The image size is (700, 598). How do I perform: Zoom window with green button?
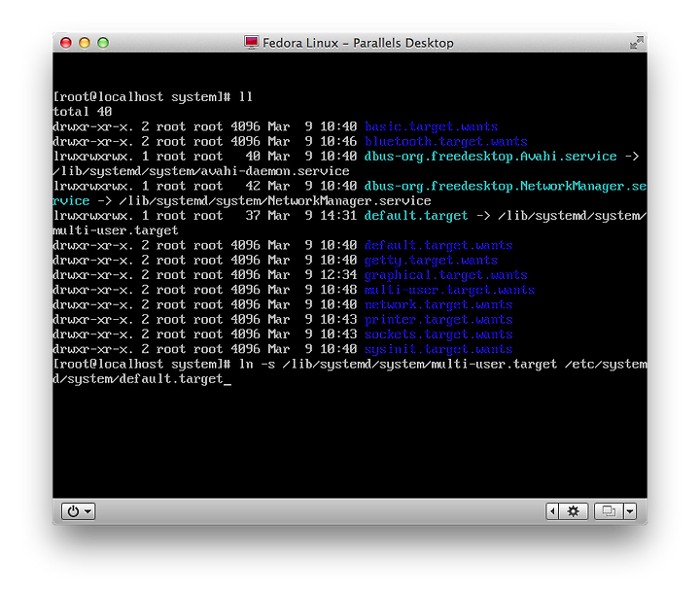[103, 43]
